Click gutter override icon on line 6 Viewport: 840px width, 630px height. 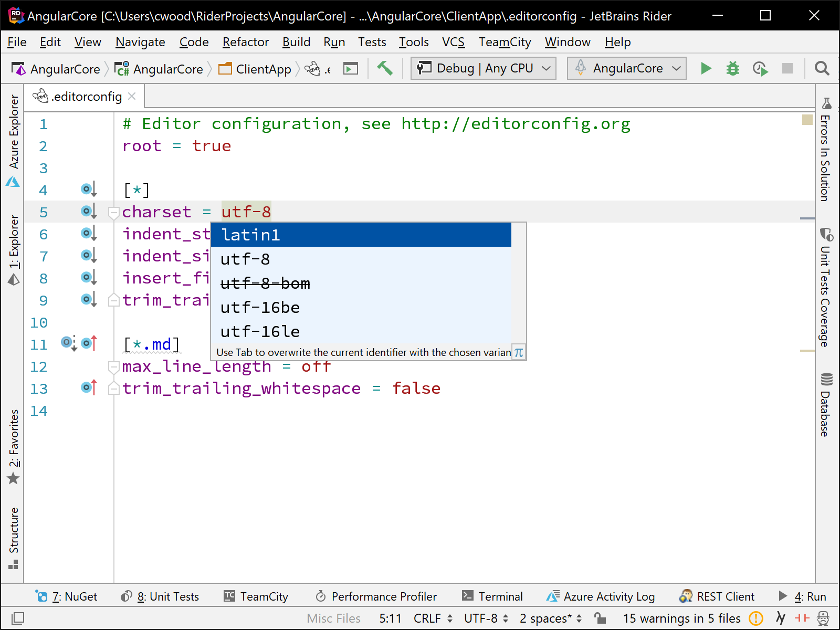click(89, 233)
